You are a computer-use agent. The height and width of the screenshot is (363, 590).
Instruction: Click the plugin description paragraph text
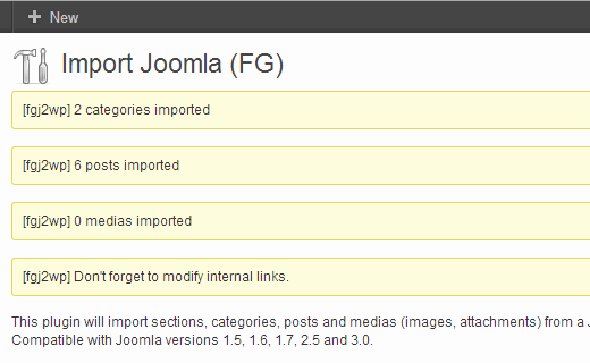click(x=301, y=322)
